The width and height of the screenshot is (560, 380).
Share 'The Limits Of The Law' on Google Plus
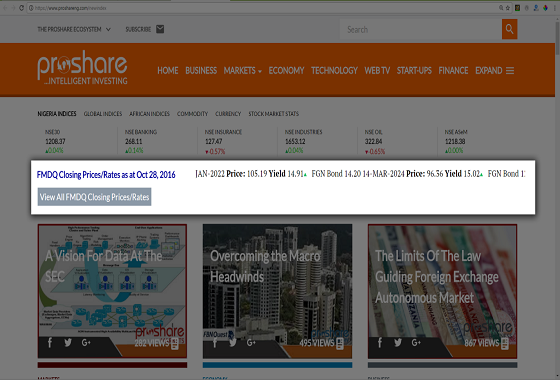coord(416,343)
